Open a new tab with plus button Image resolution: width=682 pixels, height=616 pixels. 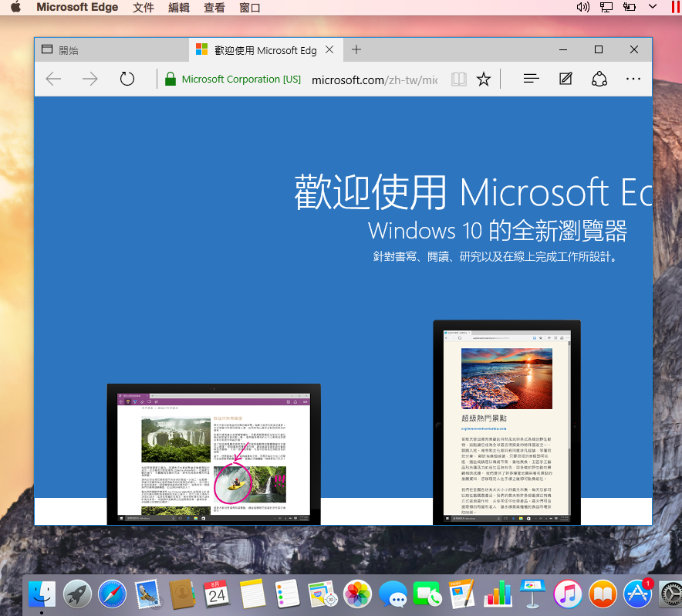(356, 49)
